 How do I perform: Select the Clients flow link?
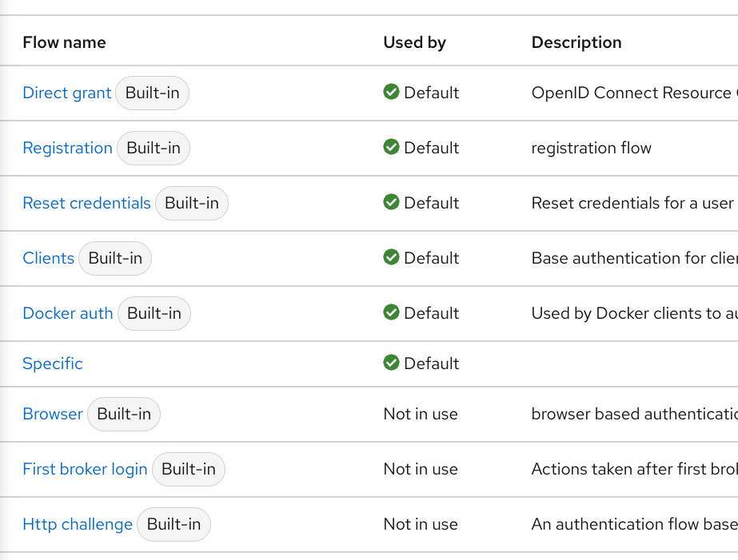point(49,258)
